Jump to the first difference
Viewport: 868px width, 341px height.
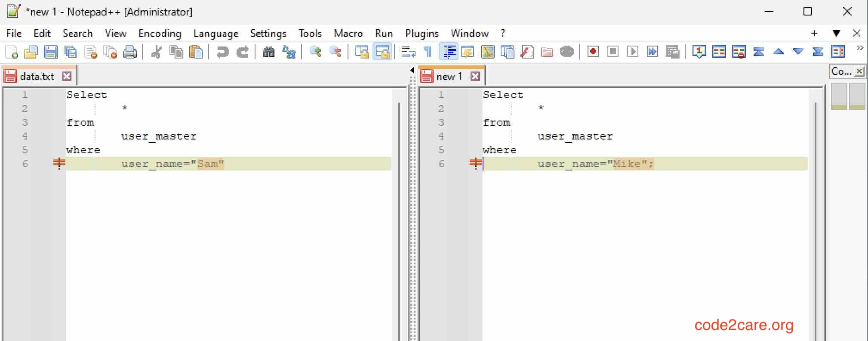click(758, 52)
